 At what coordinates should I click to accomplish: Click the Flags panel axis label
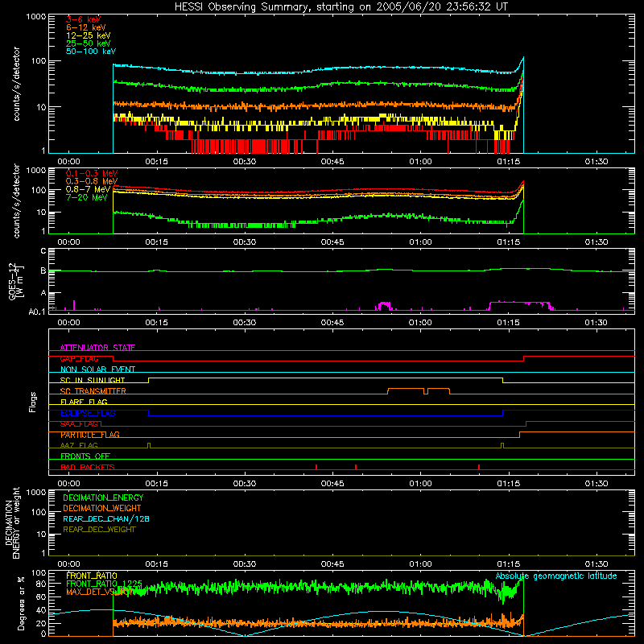[33, 402]
